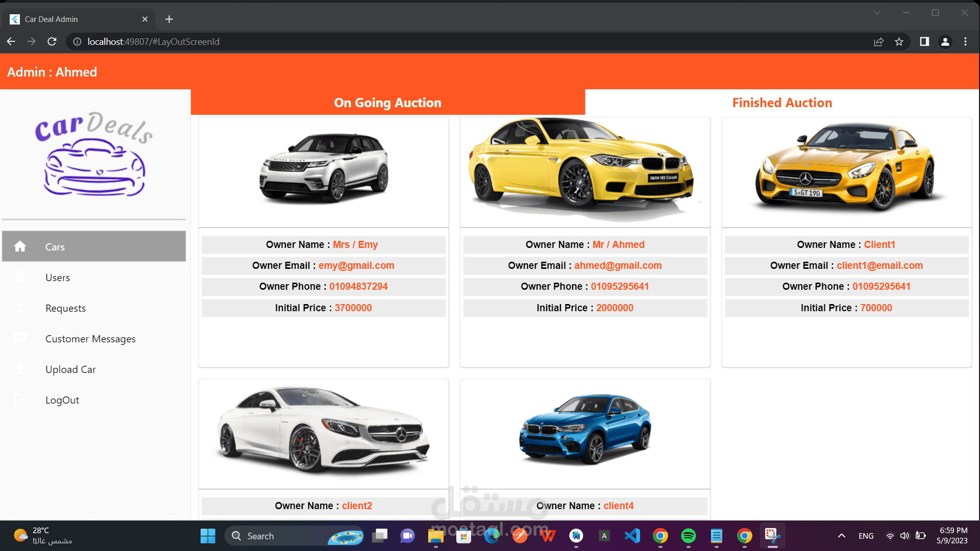Open the Chrome profile icon
The image size is (980, 551).
click(x=945, y=41)
